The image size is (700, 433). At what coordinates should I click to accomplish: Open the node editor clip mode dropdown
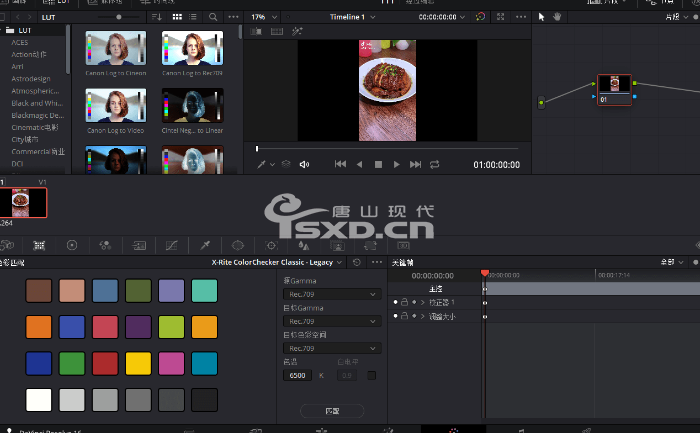pos(677,17)
